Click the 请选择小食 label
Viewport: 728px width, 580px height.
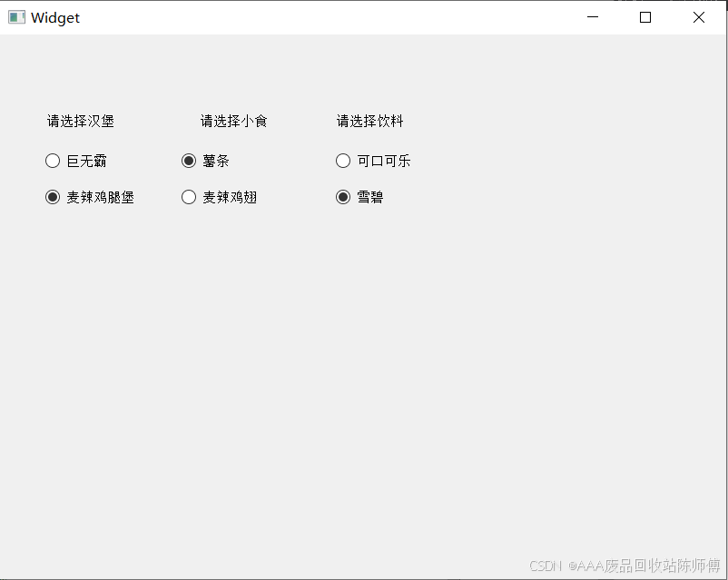pos(233,122)
